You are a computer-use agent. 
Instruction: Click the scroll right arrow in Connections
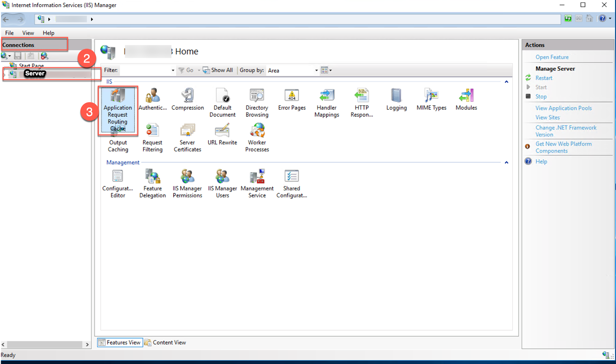pyautogui.click(x=87, y=344)
